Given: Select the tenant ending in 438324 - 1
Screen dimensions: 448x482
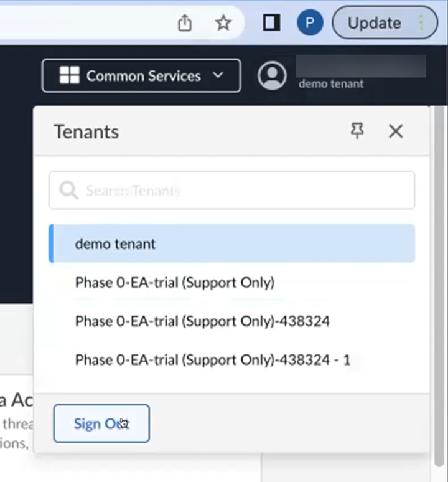Looking at the screenshot, I should [x=212, y=360].
